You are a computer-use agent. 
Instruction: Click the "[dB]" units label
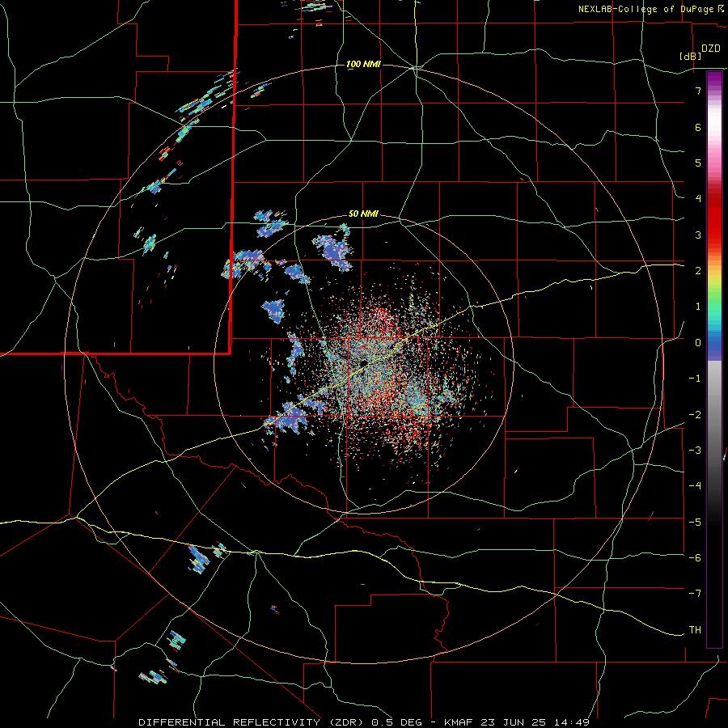[691, 56]
